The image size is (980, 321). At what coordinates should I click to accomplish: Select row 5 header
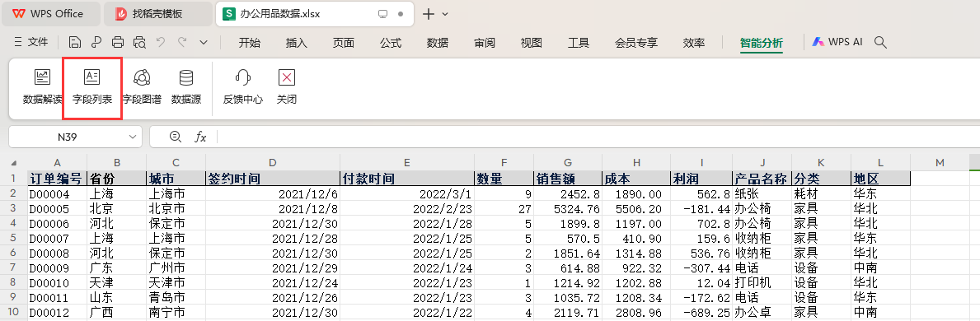(14, 238)
